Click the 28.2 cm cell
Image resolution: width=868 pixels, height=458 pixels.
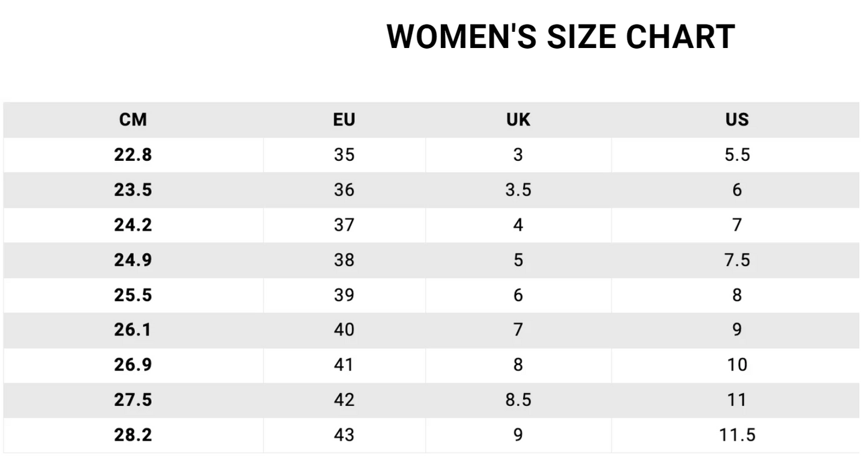(x=133, y=435)
